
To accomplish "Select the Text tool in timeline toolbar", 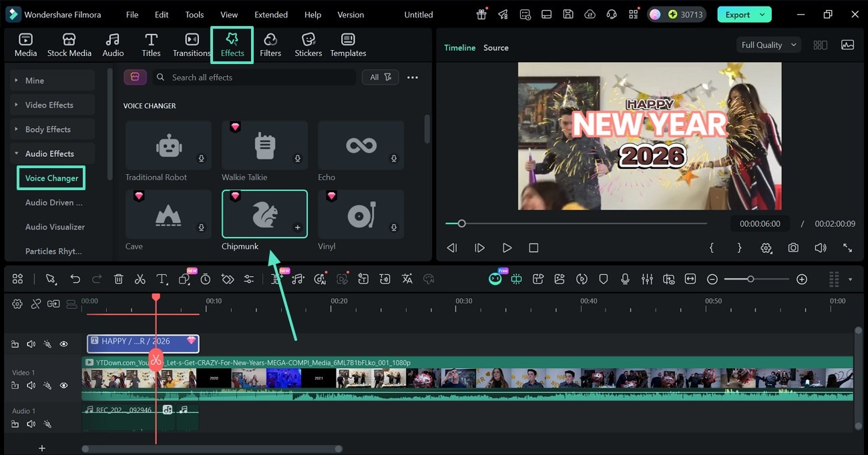I will coord(162,279).
